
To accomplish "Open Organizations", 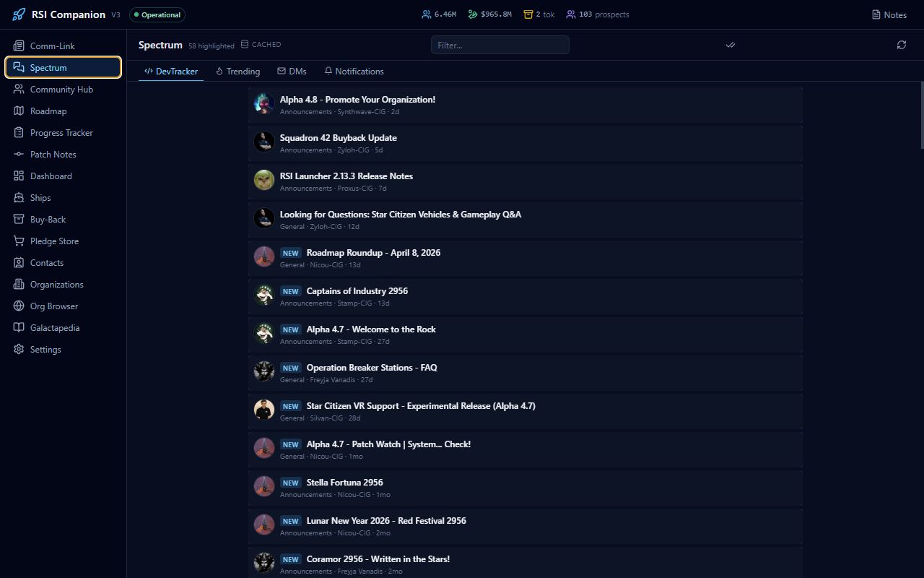I will tap(63, 285).
